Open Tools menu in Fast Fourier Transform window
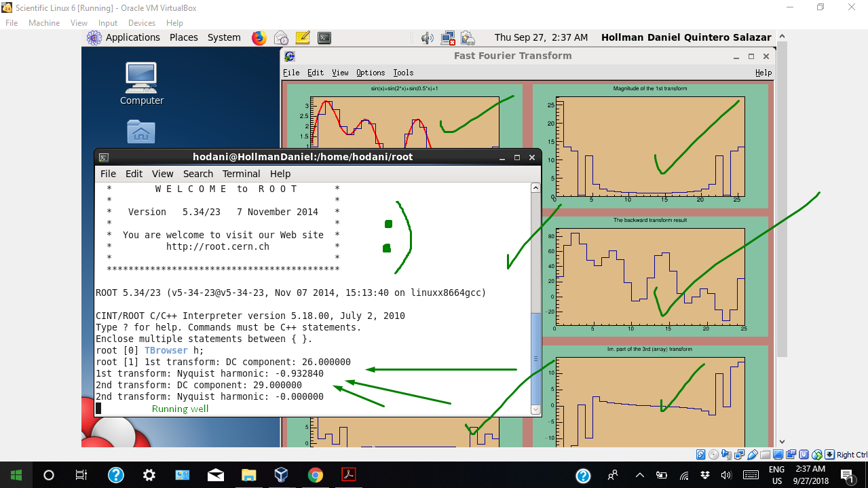Image resolution: width=868 pixels, height=488 pixels. click(403, 73)
